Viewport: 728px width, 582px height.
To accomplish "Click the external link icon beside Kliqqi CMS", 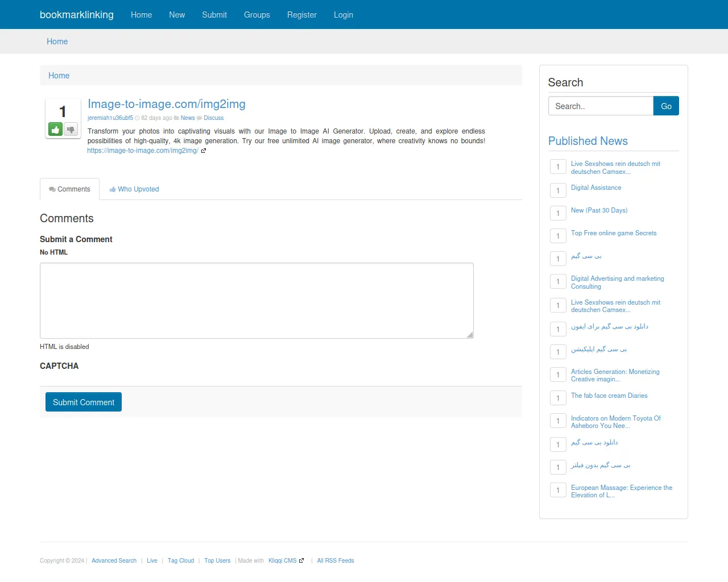I will tap(301, 560).
